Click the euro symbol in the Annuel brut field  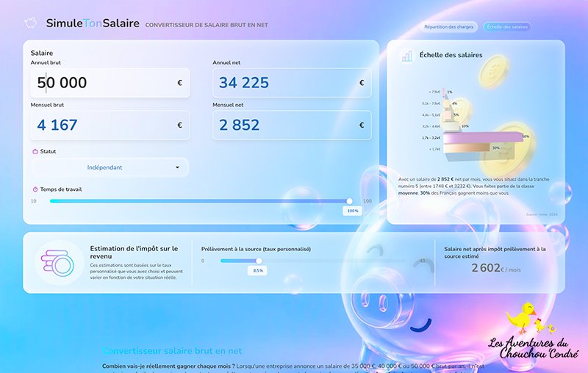pyautogui.click(x=179, y=83)
